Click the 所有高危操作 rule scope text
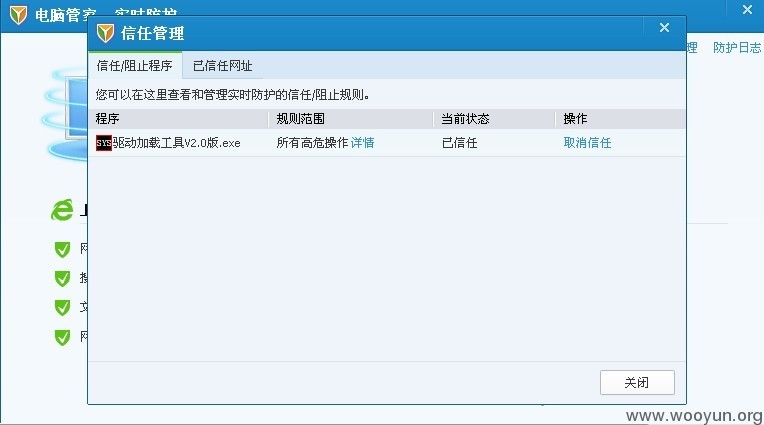This screenshot has width=764, height=425. [x=312, y=143]
